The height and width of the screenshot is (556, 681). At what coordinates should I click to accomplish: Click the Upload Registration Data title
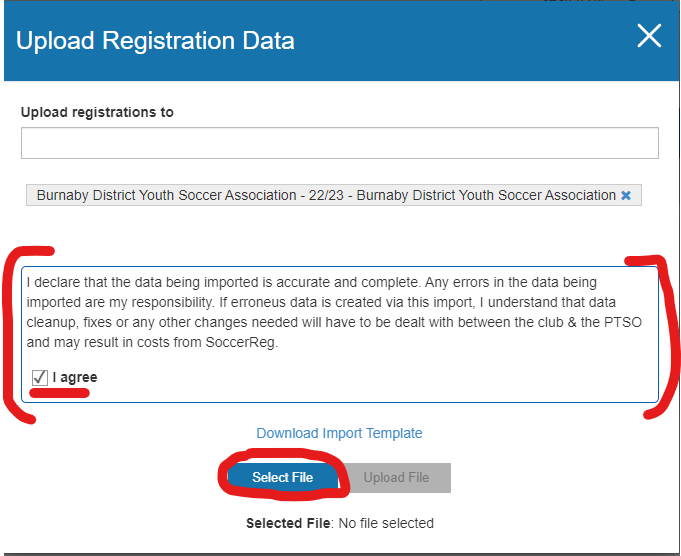[155, 41]
